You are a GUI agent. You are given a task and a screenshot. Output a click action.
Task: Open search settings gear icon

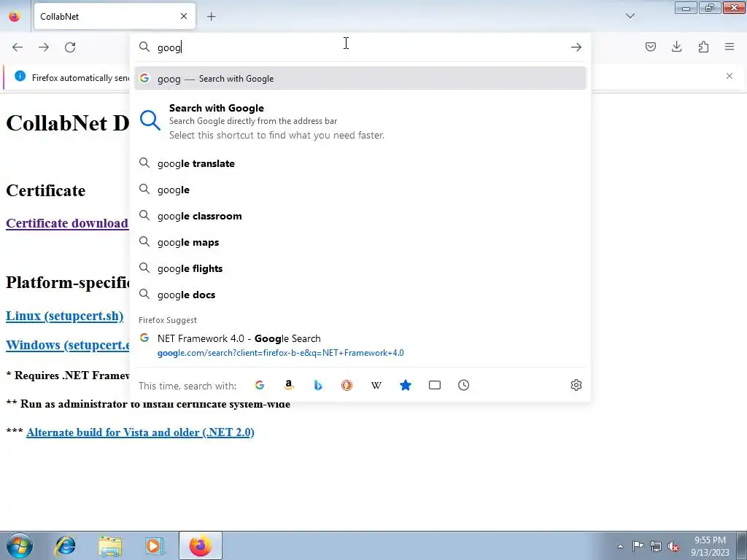[x=576, y=385]
